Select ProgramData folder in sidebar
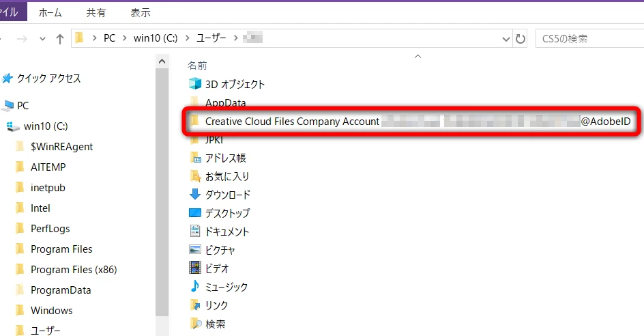Viewport: 644px width, 336px height. (60, 290)
